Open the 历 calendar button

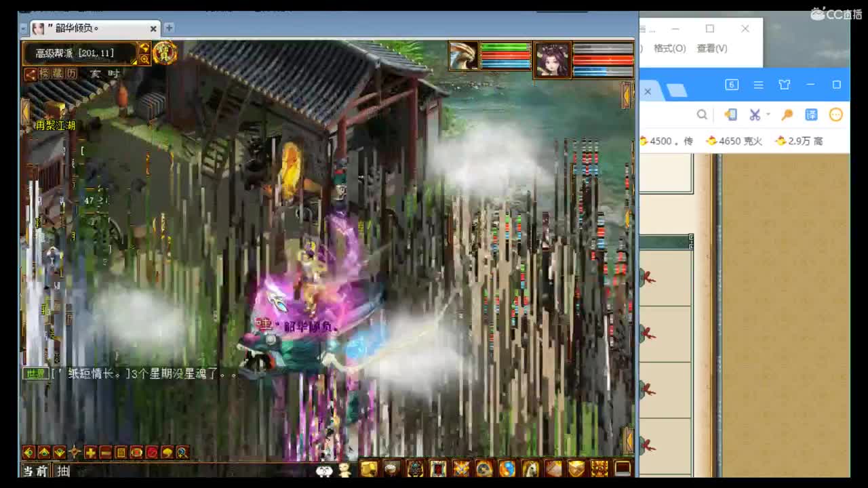(x=71, y=73)
